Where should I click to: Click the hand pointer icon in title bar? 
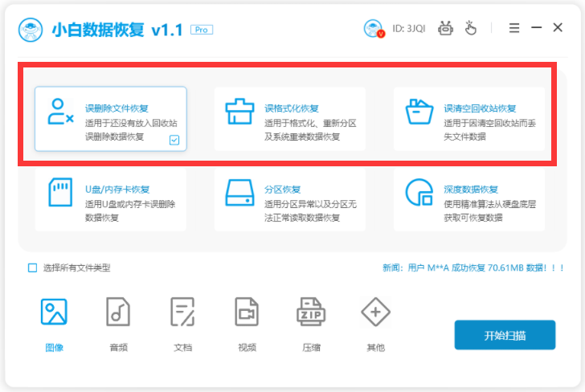pyautogui.click(x=471, y=28)
